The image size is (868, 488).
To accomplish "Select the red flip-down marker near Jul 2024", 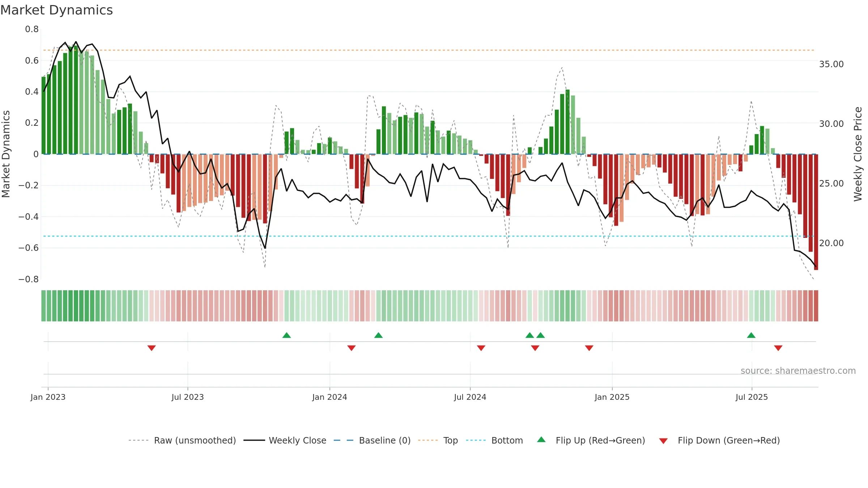I will [x=481, y=348].
